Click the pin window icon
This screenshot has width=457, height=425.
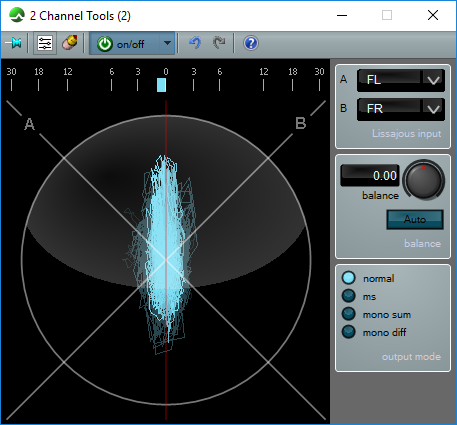click(x=13, y=43)
